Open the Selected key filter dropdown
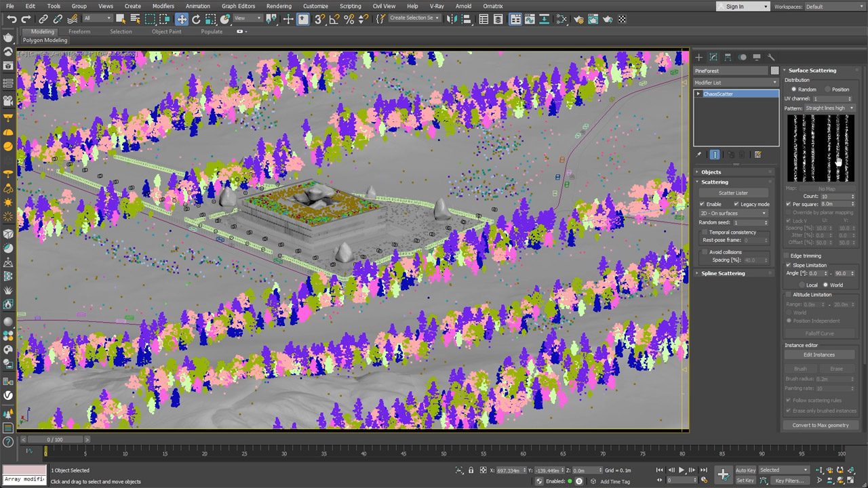868x488 pixels. point(784,470)
